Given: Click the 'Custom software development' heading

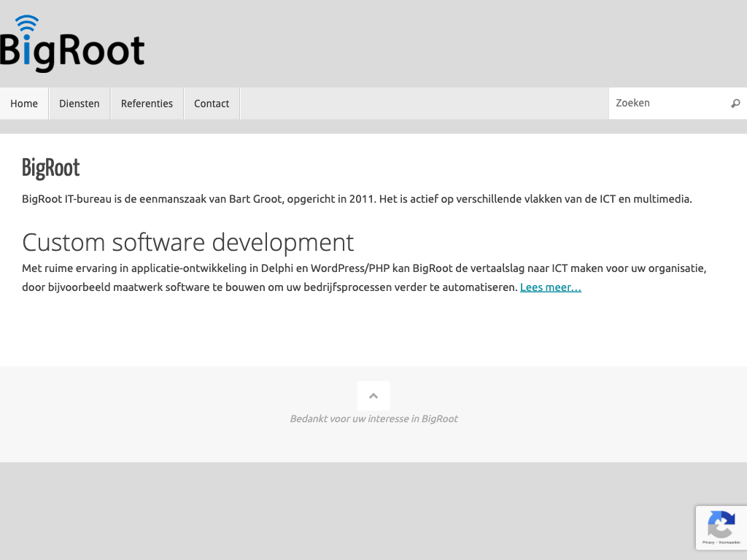Looking at the screenshot, I should point(187,241).
